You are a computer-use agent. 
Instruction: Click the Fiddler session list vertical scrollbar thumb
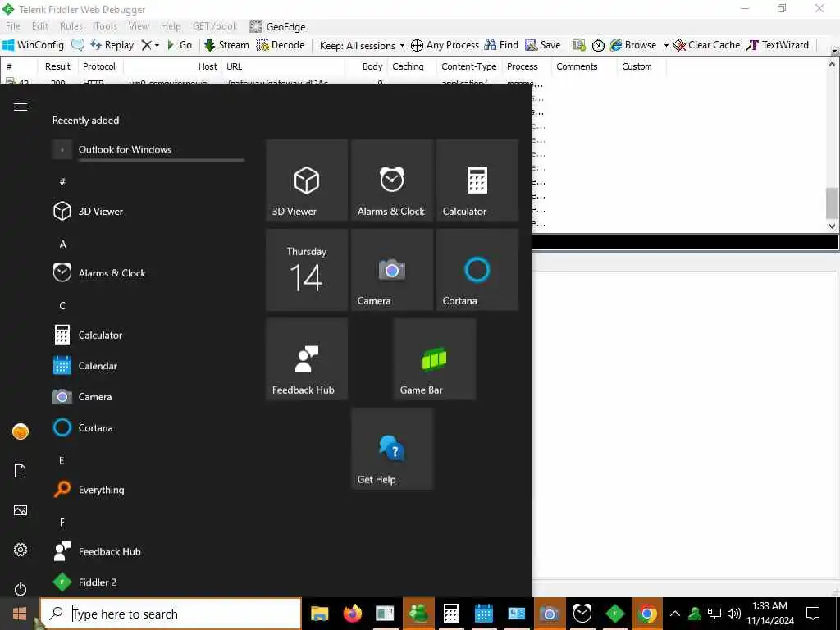click(x=832, y=203)
